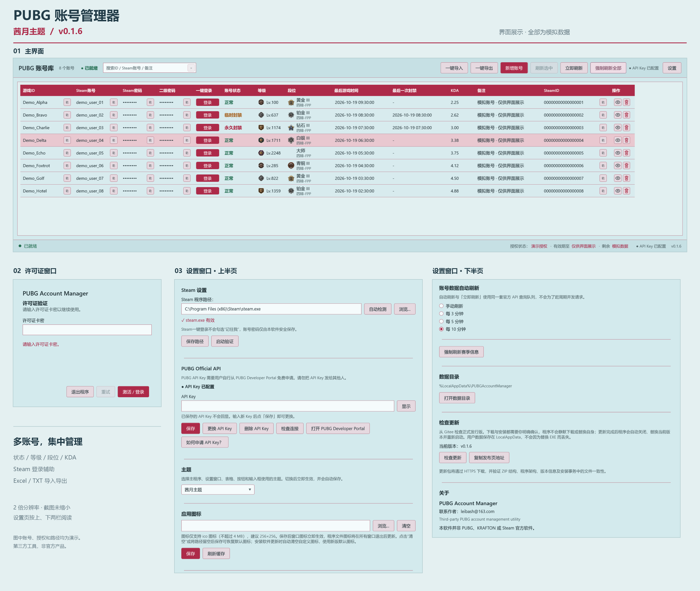700x591 pixels.
Task: Copy the game ID Demo_Alpha
Action: click(x=67, y=102)
